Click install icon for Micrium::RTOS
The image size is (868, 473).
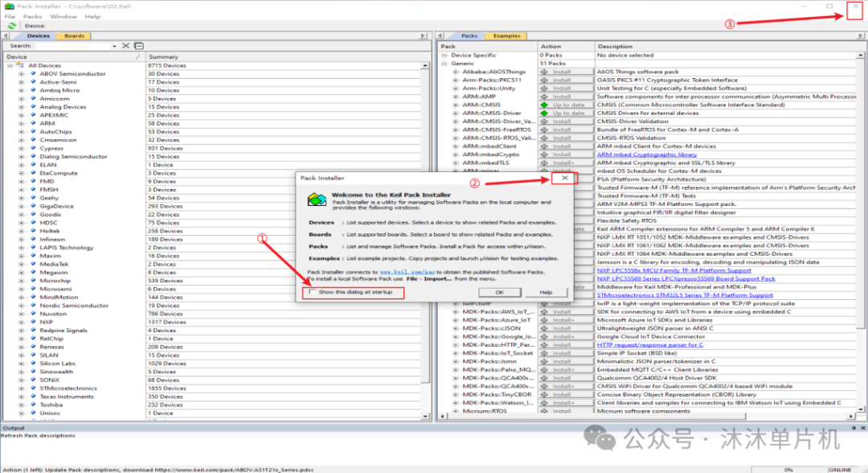(544, 411)
